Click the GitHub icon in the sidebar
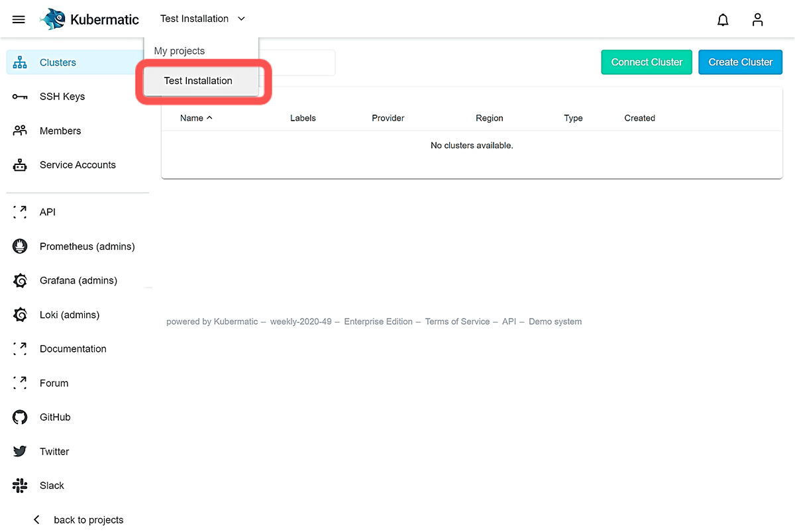The image size is (795, 532). [x=19, y=417]
